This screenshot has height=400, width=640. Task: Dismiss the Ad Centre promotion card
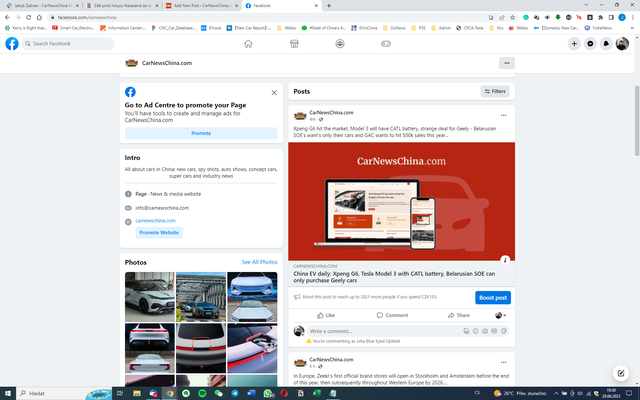point(274,93)
